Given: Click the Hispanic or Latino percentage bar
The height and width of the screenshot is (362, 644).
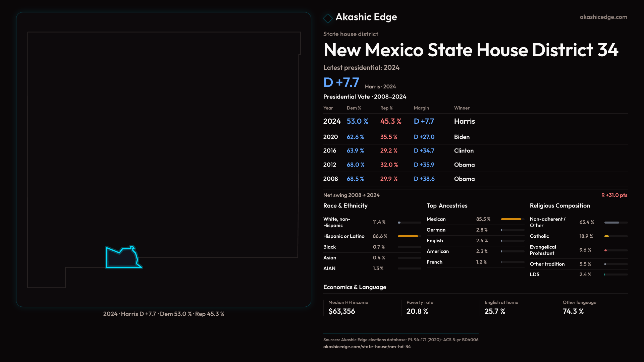Looking at the screenshot, I should [408, 236].
